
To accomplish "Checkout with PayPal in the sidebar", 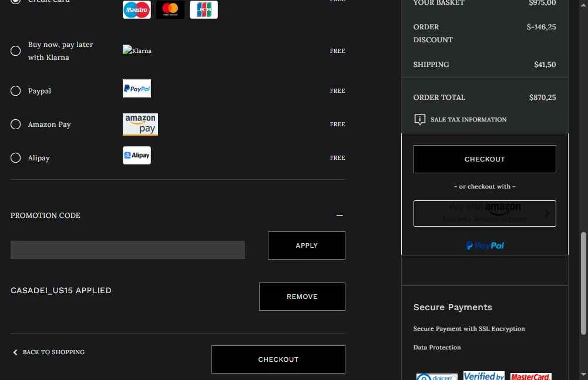I will tap(485, 246).
